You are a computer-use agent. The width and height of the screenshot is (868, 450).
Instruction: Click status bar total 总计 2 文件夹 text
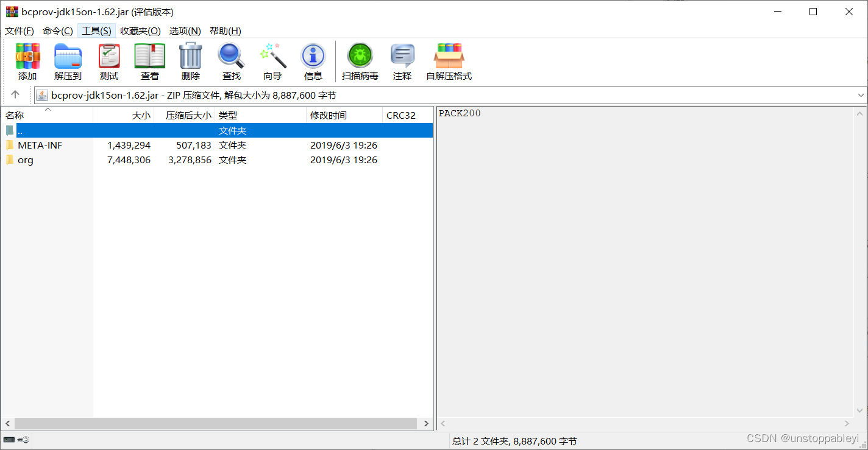[514, 441]
